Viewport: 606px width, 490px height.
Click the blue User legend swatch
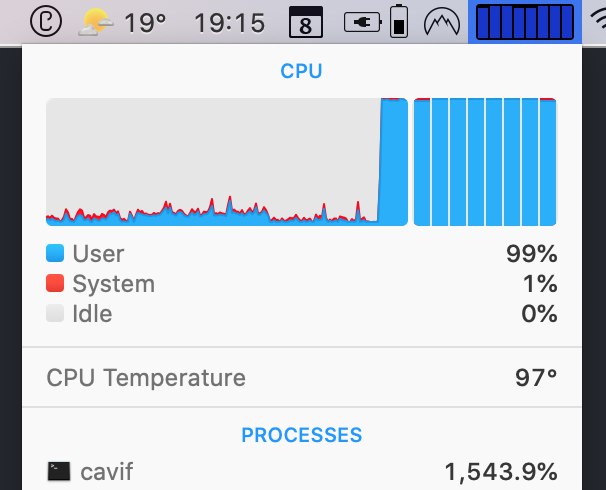point(56,254)
